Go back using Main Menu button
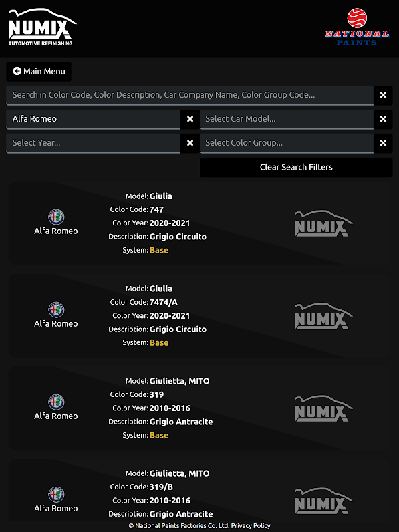 click(x=39, y=72)
